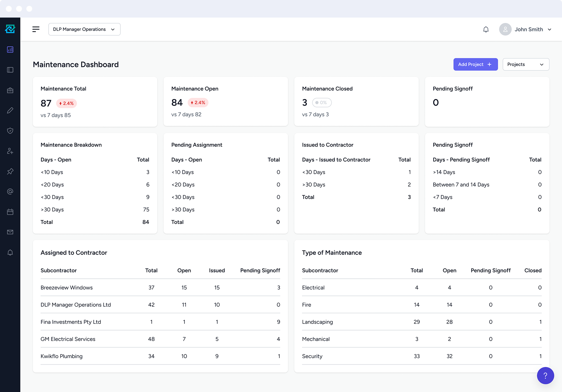This screenshot has height=392, width=562.
Task: Select the pencil edit icon in sidebar
Action: (10, 110)
